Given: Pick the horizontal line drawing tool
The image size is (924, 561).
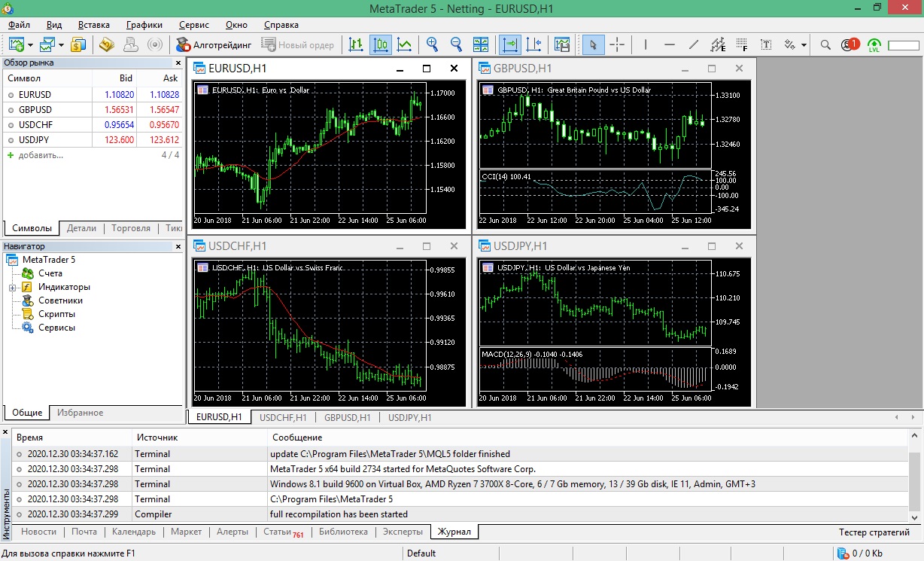Looking at the screenshot, I should pyautogui.click(x=669, y=44).
